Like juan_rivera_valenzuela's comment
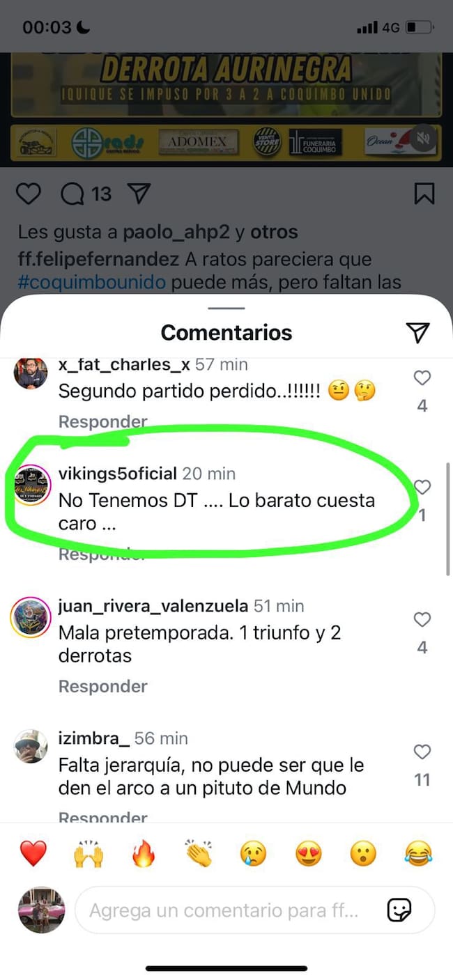This screenshot has height=980, width=453. tap(422, 619)
